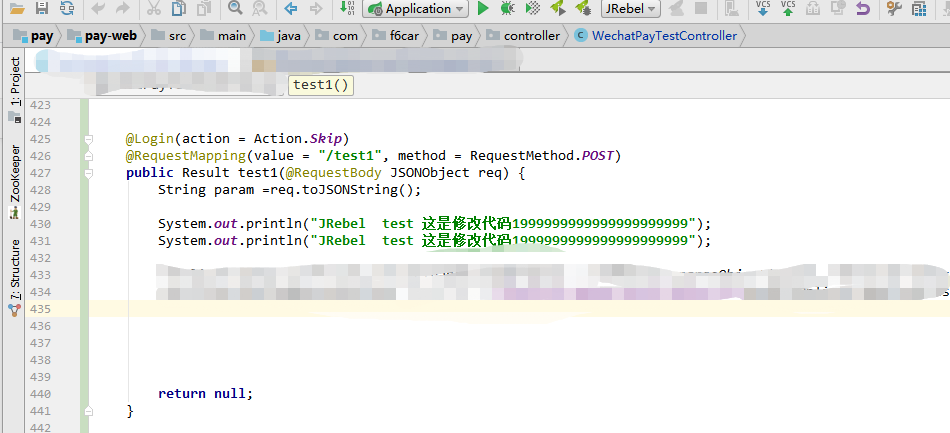Click the Paste clipboard icon
Image resolution: width=950 pixels, height=433 pixels.
(x=204, y=8)
